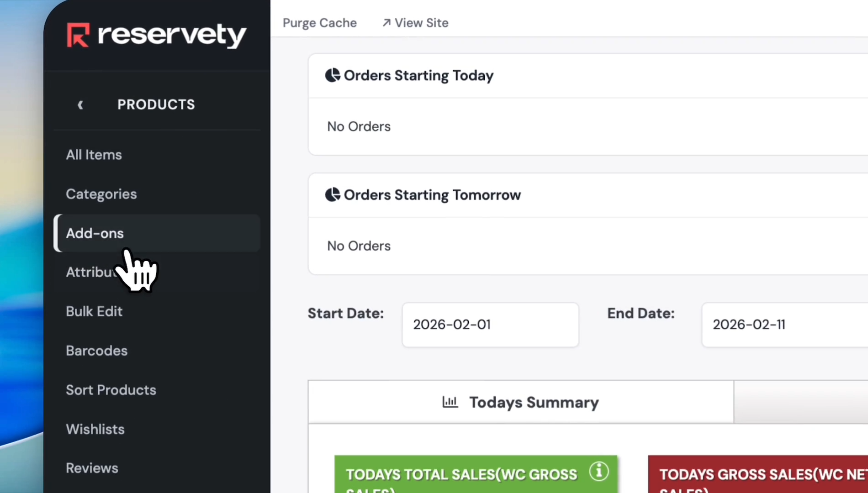
Task: Click the End Date input field
Action: [x=784, y=325]
